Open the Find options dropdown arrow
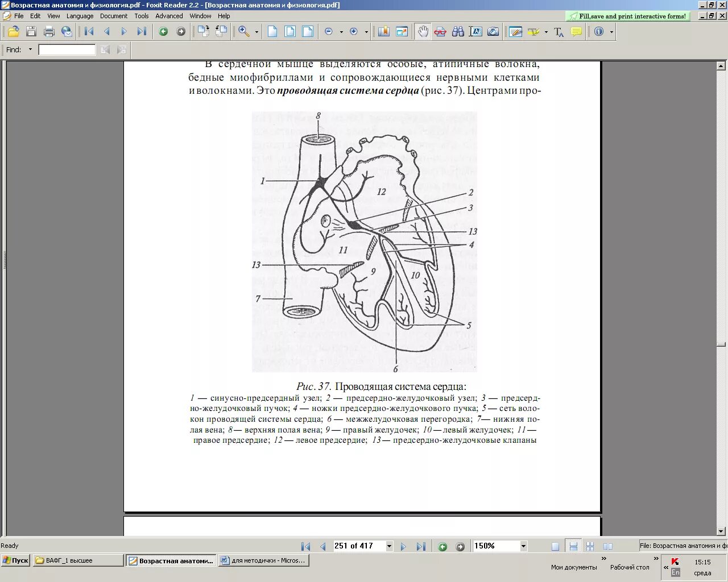The width and height of the screenshot is (728, 582). [31, 49]
